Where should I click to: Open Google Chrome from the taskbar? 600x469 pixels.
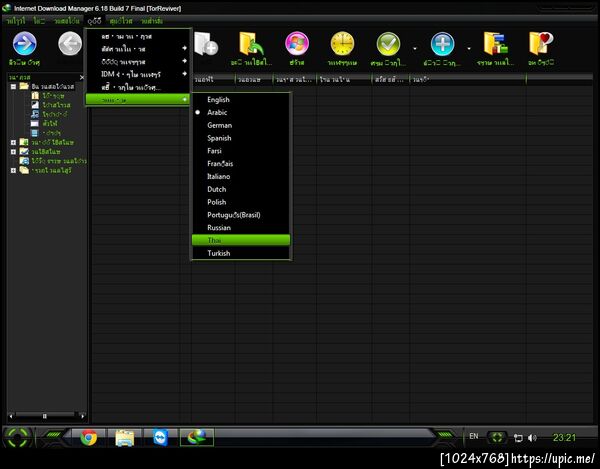pyautogui.click(x=89, y=437)
